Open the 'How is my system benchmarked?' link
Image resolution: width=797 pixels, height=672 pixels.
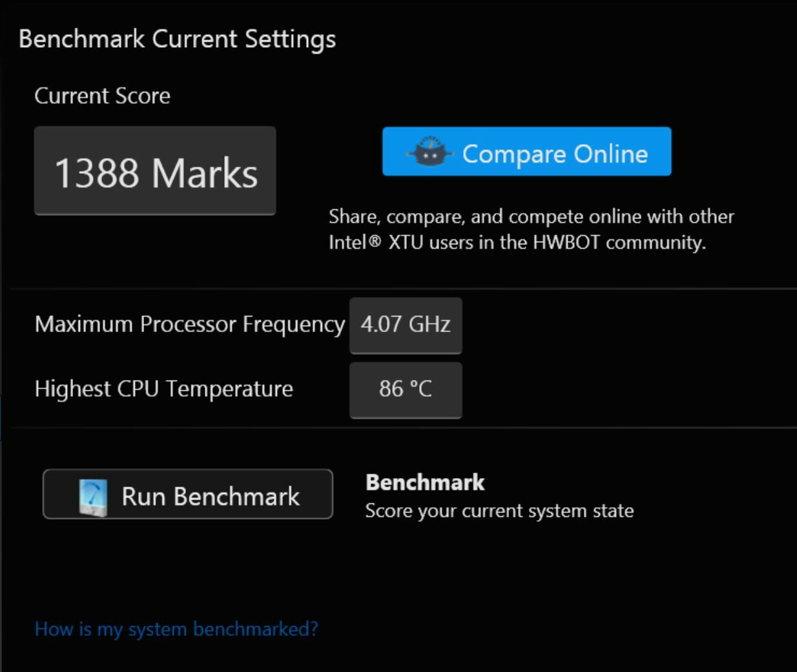pyautogui.click(x=176, y=629)
